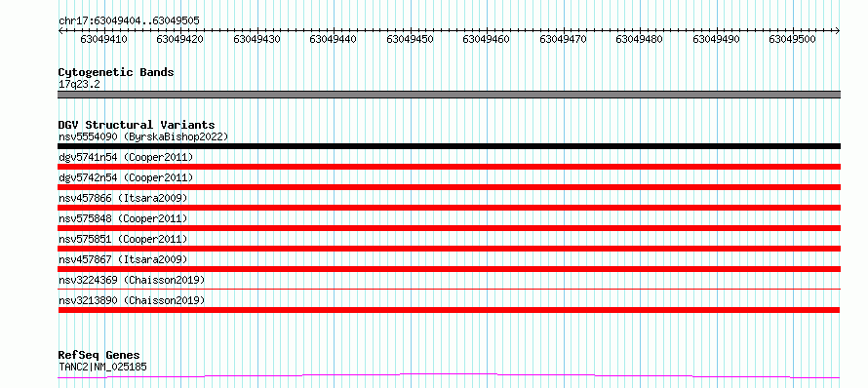Image resolution: width=868 pixels, height=388 pixels.
Task: Select the dgv5741n54 (Cooper2011) label
Action: [x=126, y=157]
